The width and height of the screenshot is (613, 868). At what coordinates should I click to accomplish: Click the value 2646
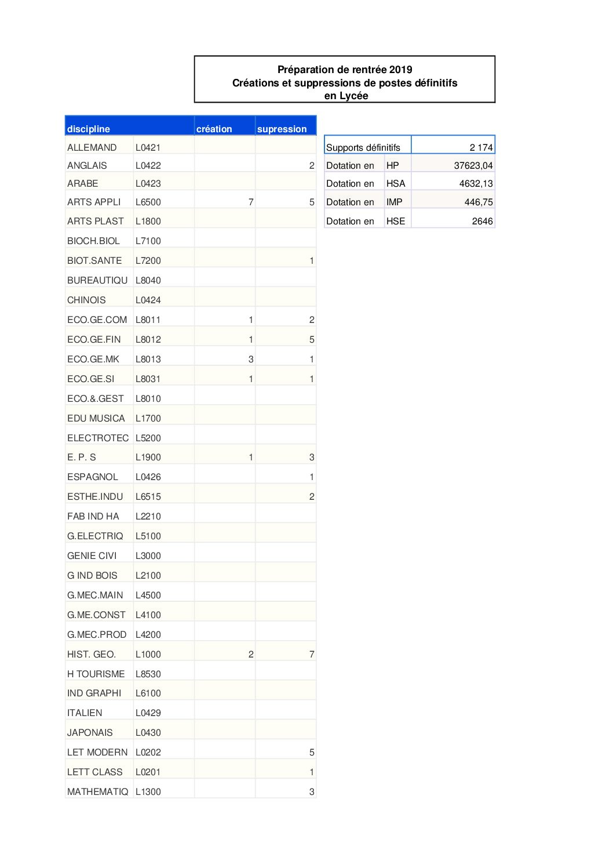[453, 219]
